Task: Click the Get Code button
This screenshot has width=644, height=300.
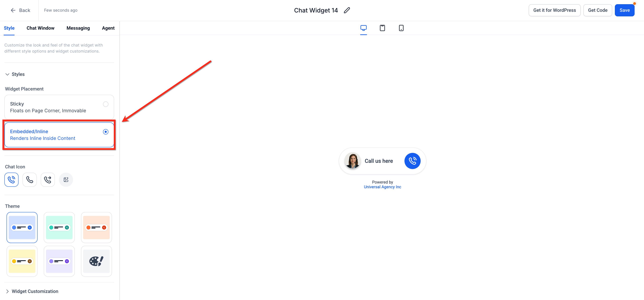Action: pyautogui.click(x=598, y=10)
